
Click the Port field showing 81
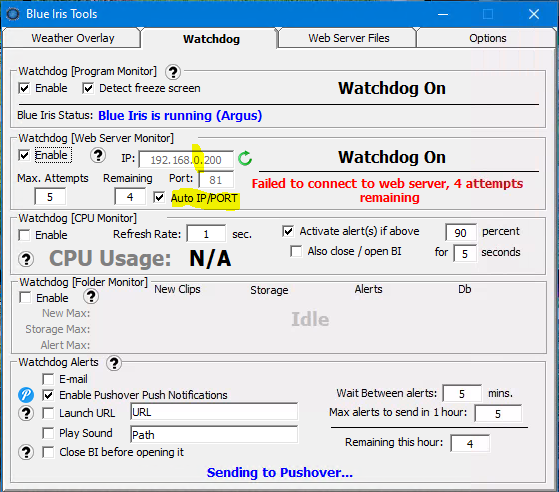216,180
